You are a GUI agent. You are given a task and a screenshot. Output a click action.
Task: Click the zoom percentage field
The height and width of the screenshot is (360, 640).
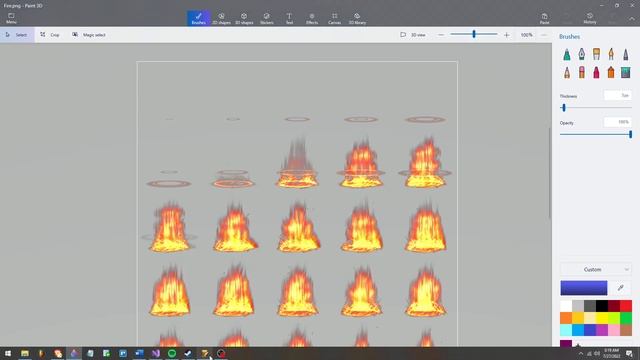pyautogui.click(x=527, y=35)
